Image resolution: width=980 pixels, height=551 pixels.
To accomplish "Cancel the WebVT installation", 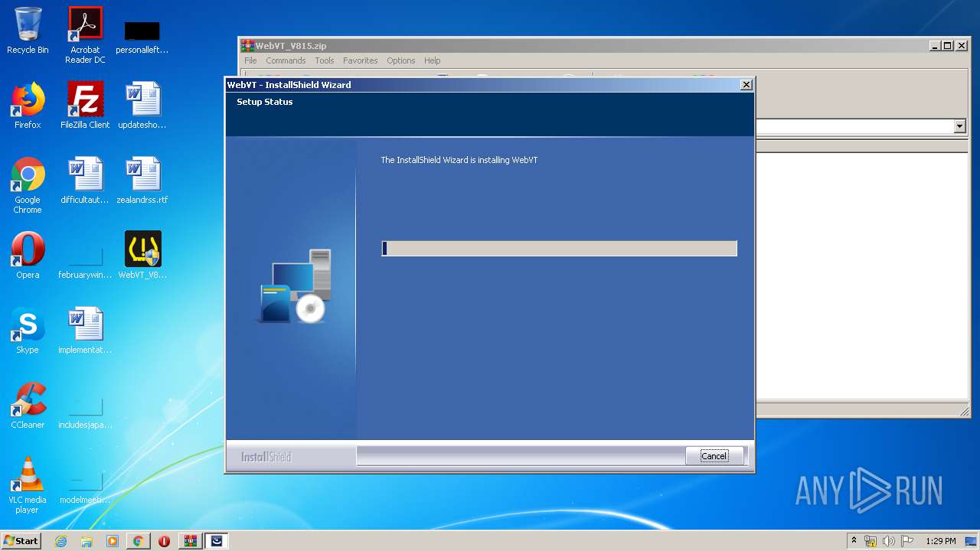I will point(714,456).
